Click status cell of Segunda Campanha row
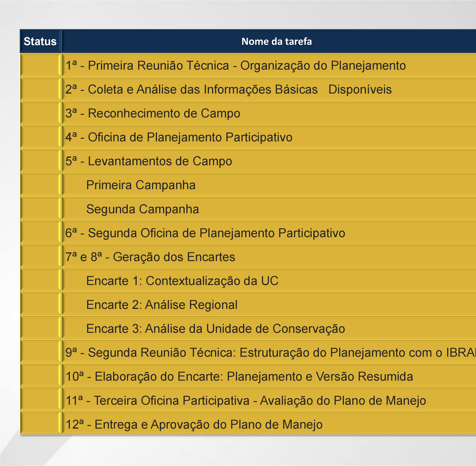This screenshot has height=466, width=476. (x=40, y=209)
